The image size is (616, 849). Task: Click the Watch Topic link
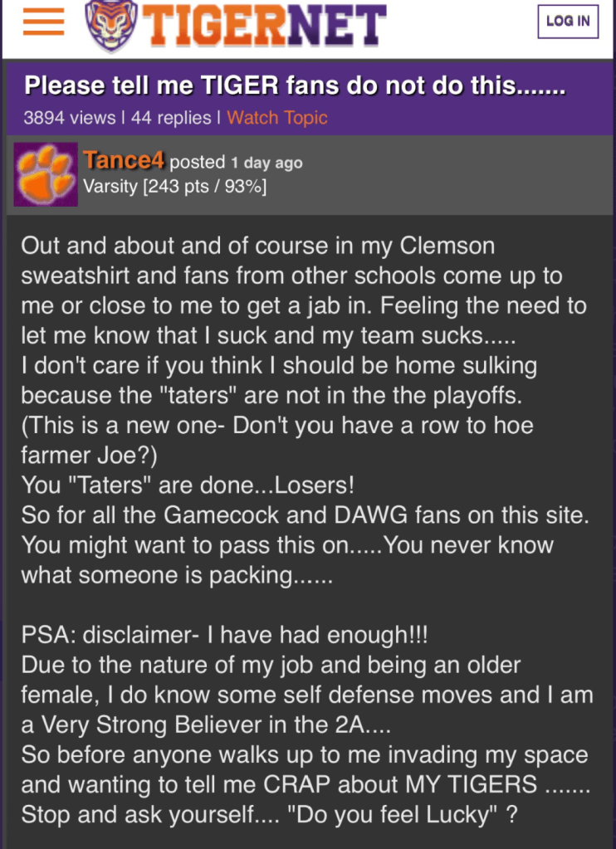277,118
